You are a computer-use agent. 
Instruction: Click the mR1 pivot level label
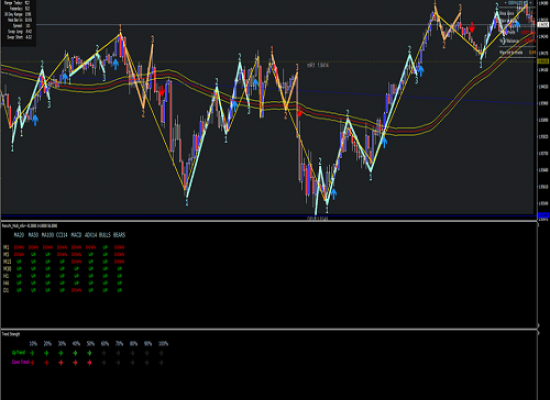pos(318,65)
